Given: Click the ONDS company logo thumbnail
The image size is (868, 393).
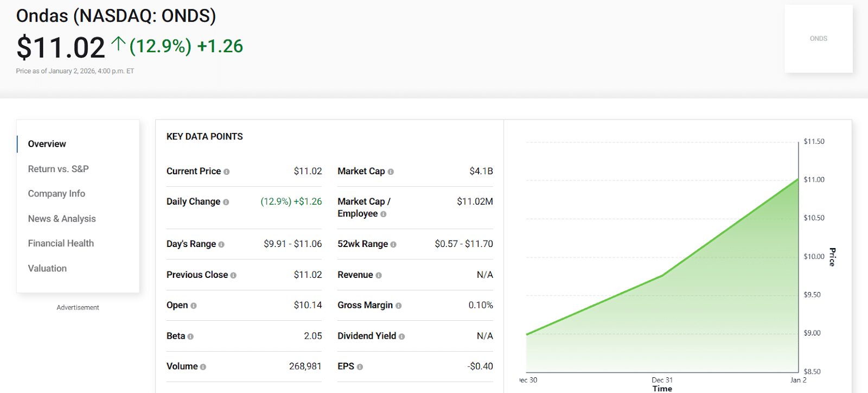Looking at the screenshot, I should point(819,39).
